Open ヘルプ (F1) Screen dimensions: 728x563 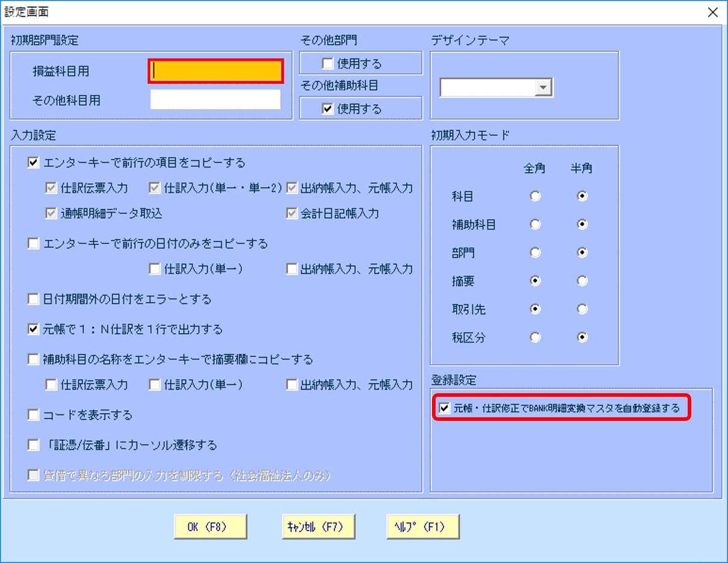[423, 526]
